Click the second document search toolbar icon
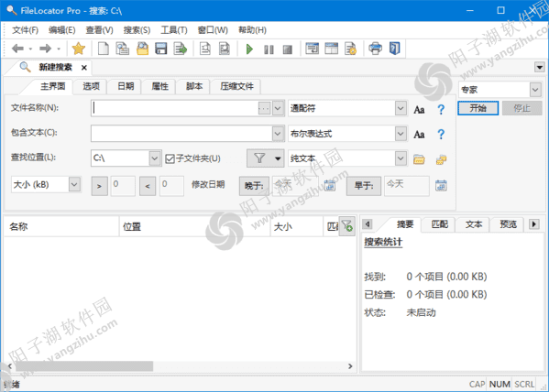The width and height of the screenshot is (549, 392). tap(224, 49)
